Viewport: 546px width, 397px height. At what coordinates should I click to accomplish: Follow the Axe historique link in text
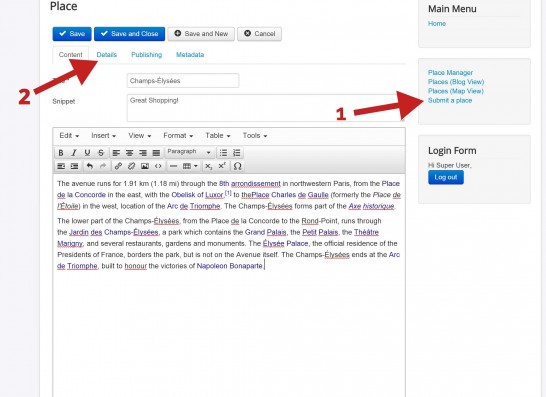point(371,206)
